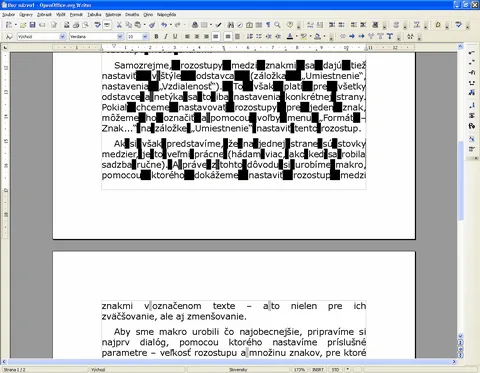480x373 pixels.
Task: Cut selection with scissors icon
Action: 119,25
